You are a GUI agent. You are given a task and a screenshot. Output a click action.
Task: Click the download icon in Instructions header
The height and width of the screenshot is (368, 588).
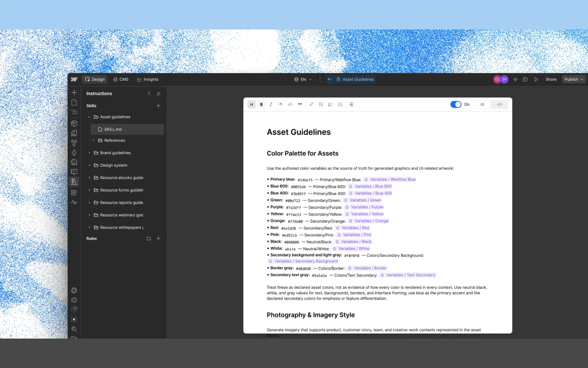point(158,93)
